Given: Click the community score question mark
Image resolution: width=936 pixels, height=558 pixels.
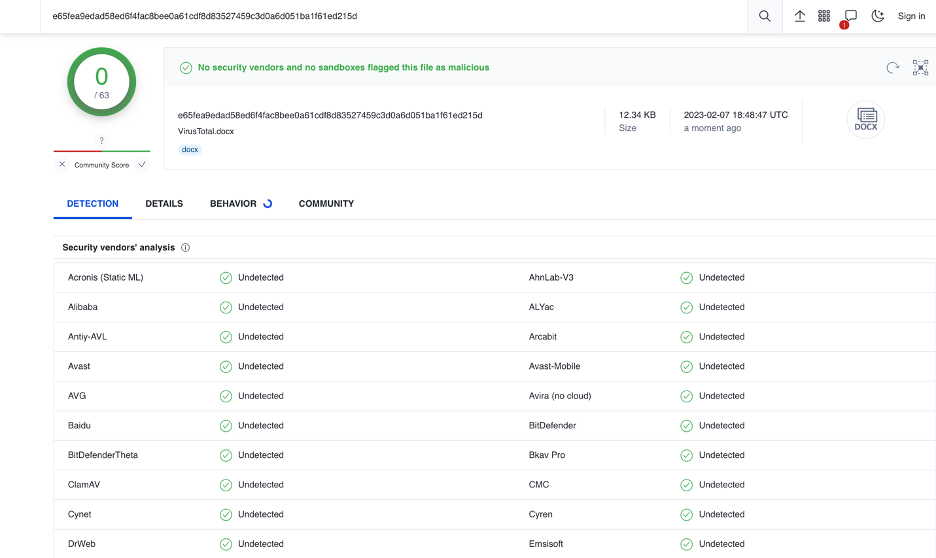Looking at the screenshot, I should click(x=101, y=141).
